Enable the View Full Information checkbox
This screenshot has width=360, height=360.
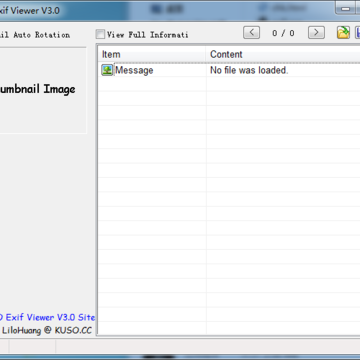[x=100, y=34]
